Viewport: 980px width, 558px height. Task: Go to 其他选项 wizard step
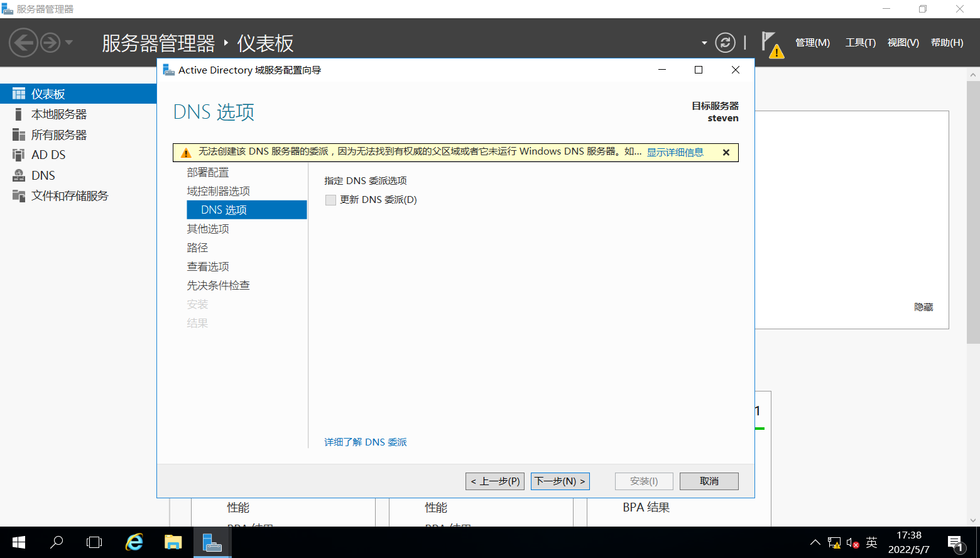coord(208,229)
